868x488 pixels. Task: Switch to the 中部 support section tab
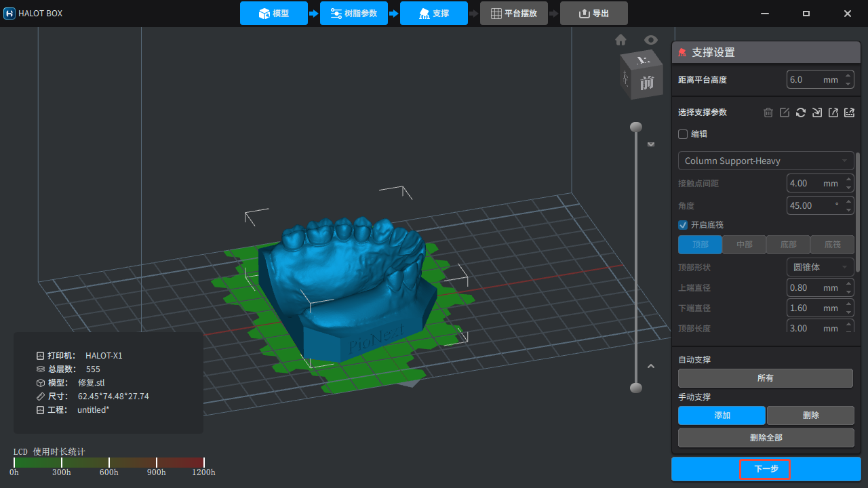[x=744, y=245]
